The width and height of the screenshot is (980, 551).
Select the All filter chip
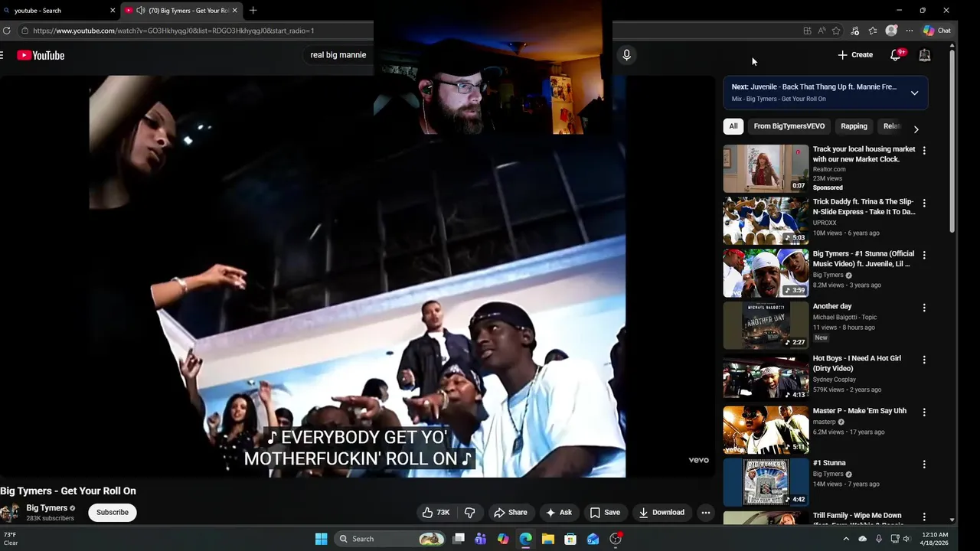click(733, 126)
